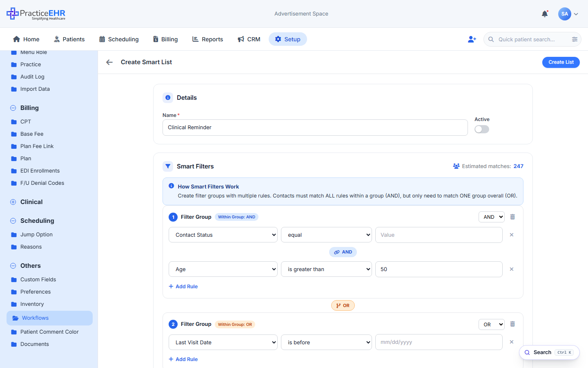Open the Last Visit Date dropdown
Viewport: 588px width, 368px height.
tap(223, 342)
